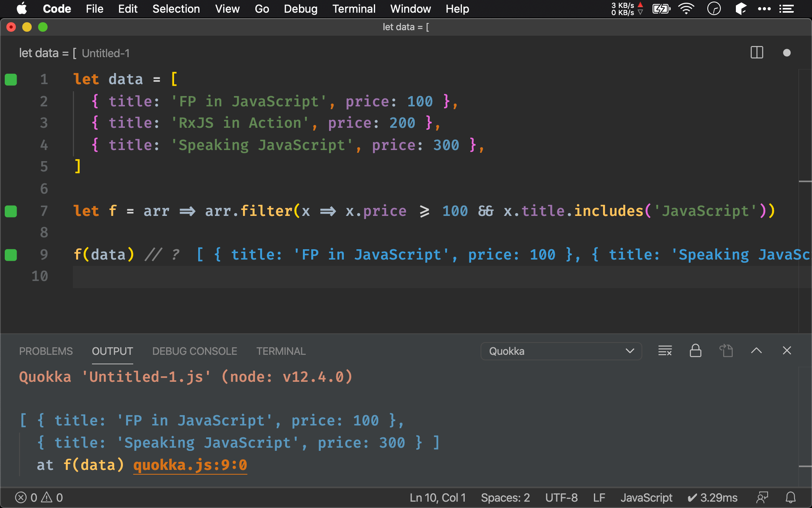Open the Debug menu
The image size is (812, 508).
[x=301, y=9]
